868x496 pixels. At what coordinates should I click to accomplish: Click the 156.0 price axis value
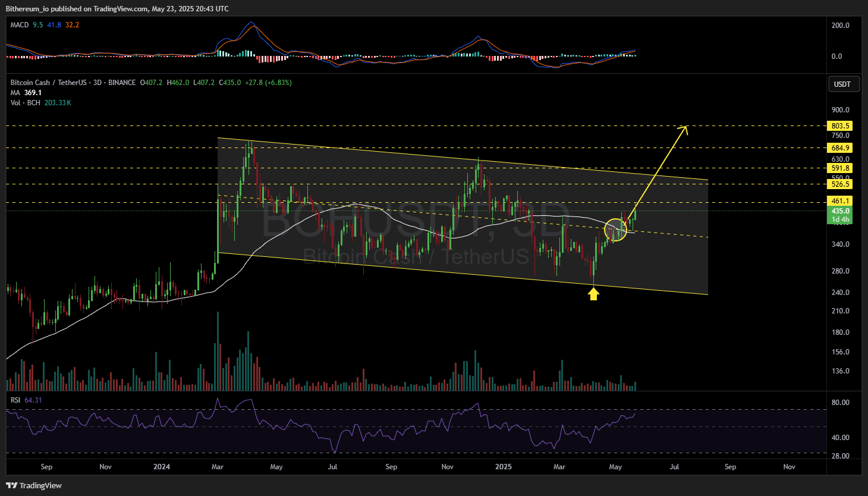click(840, 352)
